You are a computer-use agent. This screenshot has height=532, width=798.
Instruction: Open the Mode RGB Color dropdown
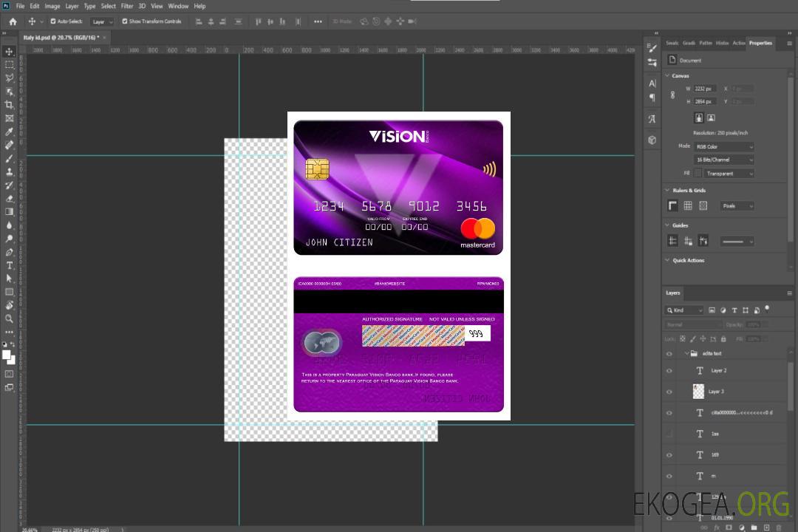tap(723, 146)
